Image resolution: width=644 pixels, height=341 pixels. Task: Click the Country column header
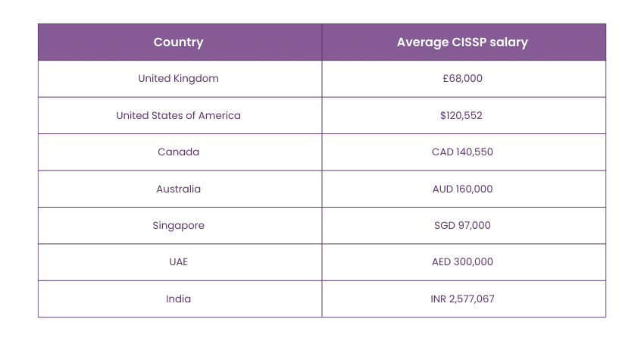click(x=179, y=42)
